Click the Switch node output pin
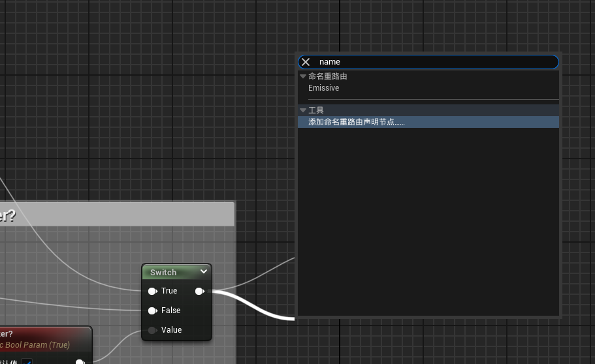The height and width of the screenshot is (364, 595). [x=200, y=291]
